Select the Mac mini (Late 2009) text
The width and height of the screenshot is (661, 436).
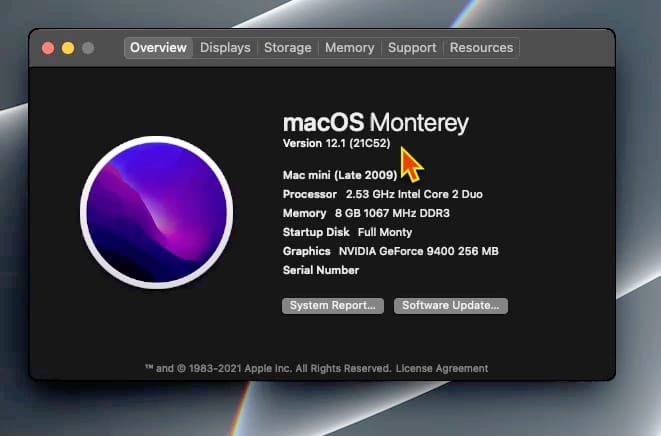[x=340, y=175]
